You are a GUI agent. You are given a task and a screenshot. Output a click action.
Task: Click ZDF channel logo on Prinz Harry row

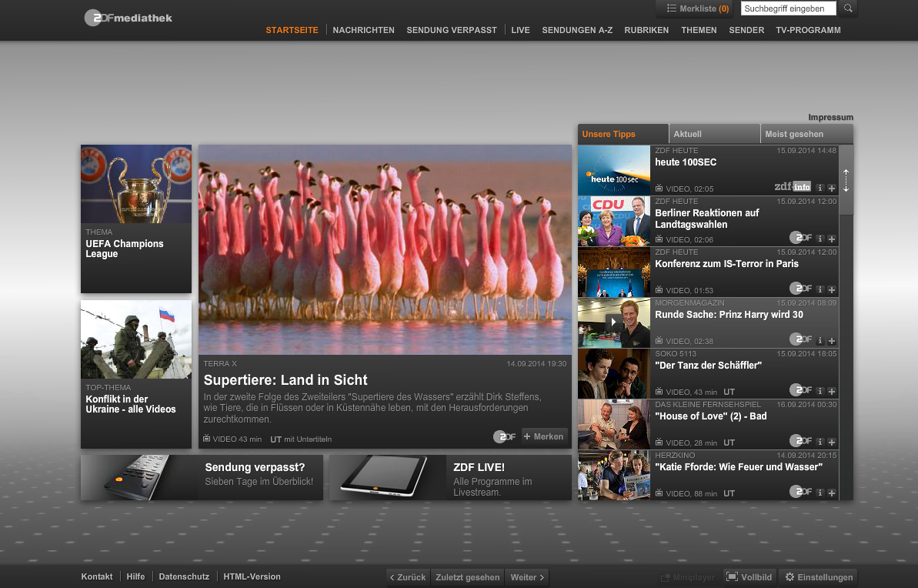pyautogui.click(x=801, y=339)
